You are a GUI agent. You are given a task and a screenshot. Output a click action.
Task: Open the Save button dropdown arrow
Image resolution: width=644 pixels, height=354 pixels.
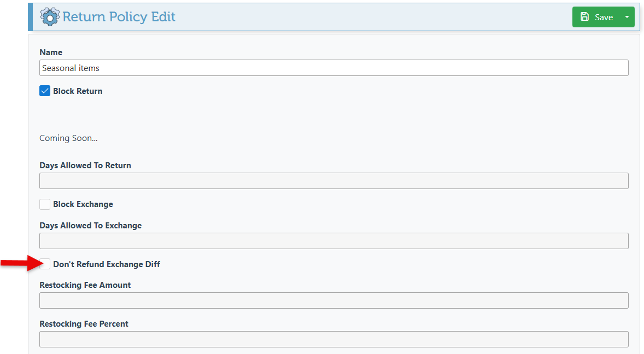(627, 17)
